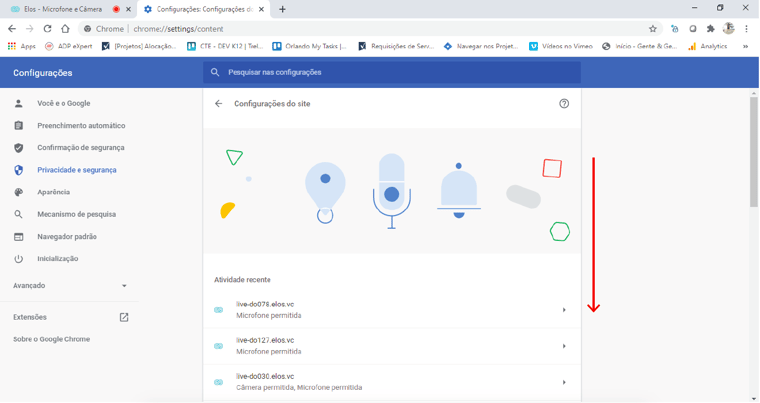Click 'Atividade recente' heading
The width and height of the screenshot is (760, 403).
click(242, 280)
